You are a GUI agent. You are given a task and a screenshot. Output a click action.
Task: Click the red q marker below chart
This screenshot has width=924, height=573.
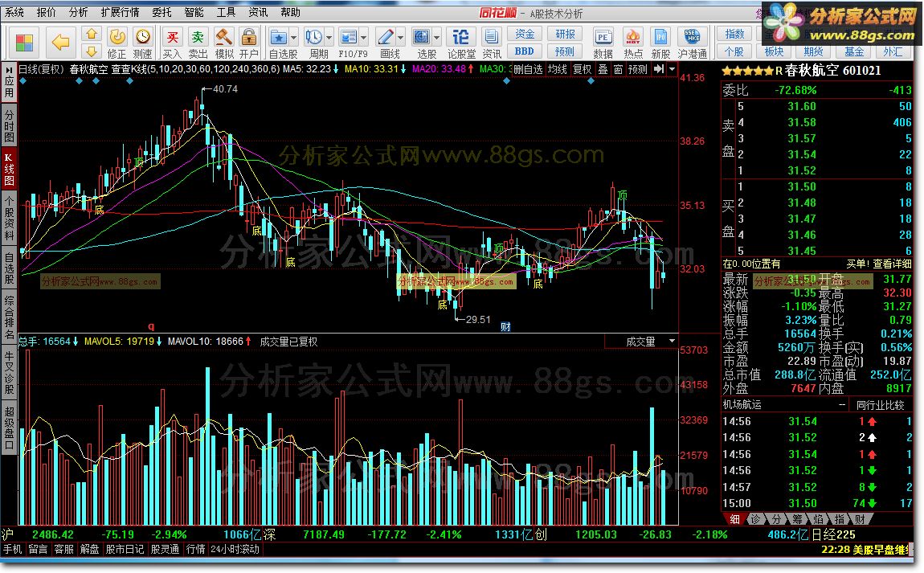(x=151, y=326)
